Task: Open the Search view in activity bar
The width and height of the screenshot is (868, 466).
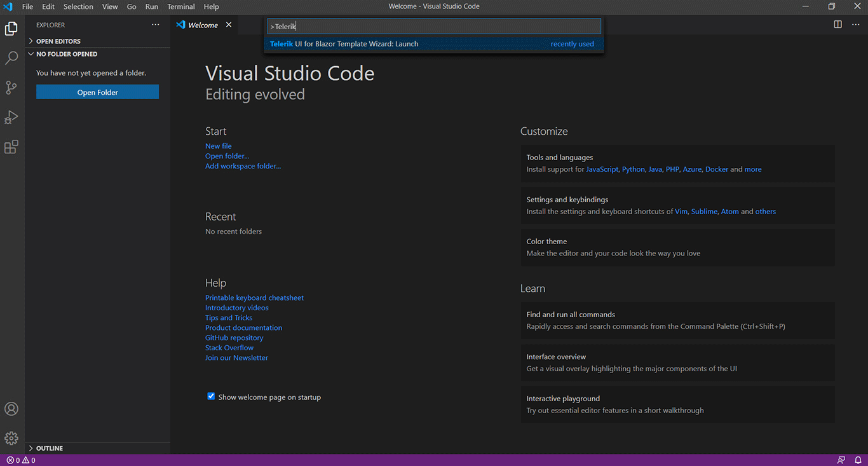Action: click(x=11, y=58)
